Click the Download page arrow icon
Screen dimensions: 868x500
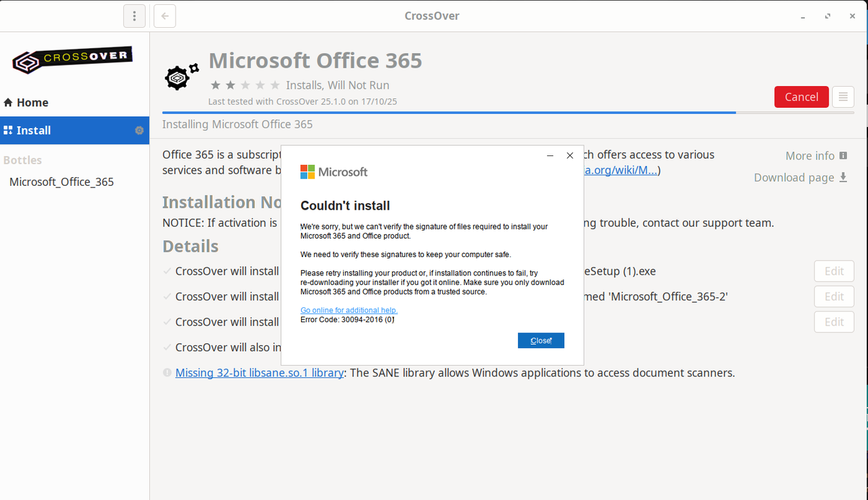pos(844,177)
